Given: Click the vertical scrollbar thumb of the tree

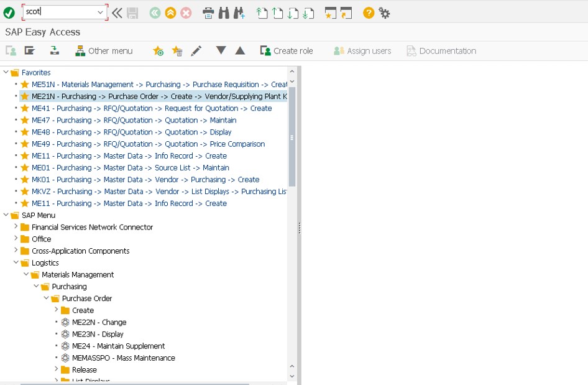Looking at the screenshot, I should 292,137.
